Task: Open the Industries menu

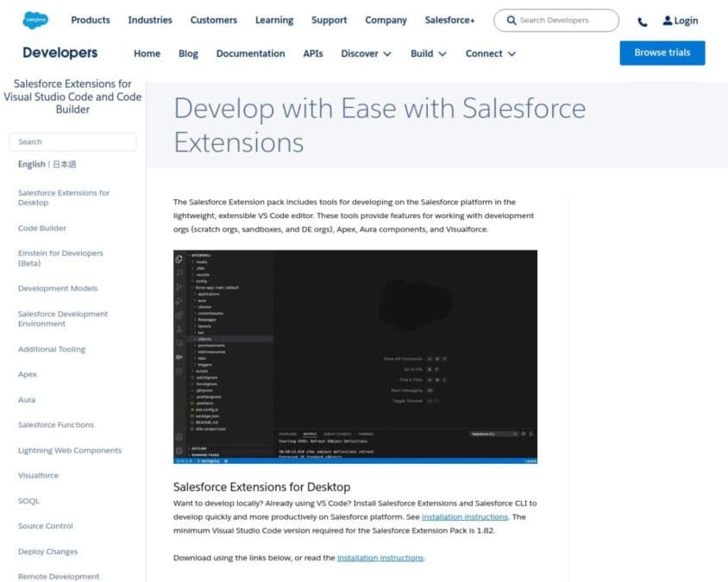Action: [x=150, y=20]
